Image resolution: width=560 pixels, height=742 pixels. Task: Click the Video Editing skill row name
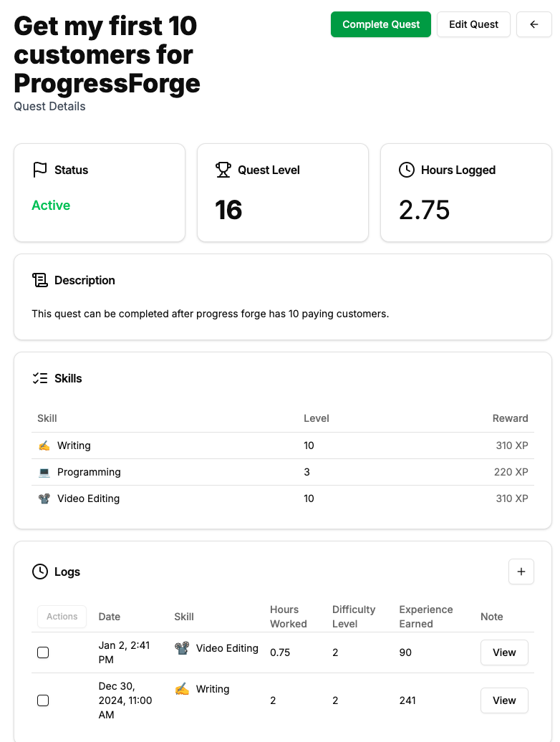click(89, 498)
